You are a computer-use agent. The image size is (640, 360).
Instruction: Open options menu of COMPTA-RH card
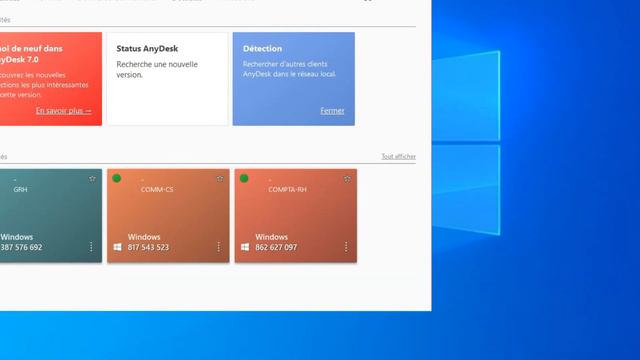346,247
